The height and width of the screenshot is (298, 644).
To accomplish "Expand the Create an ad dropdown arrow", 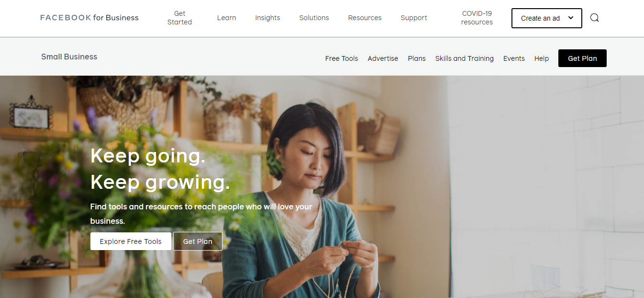I will [x=571, y=18].
